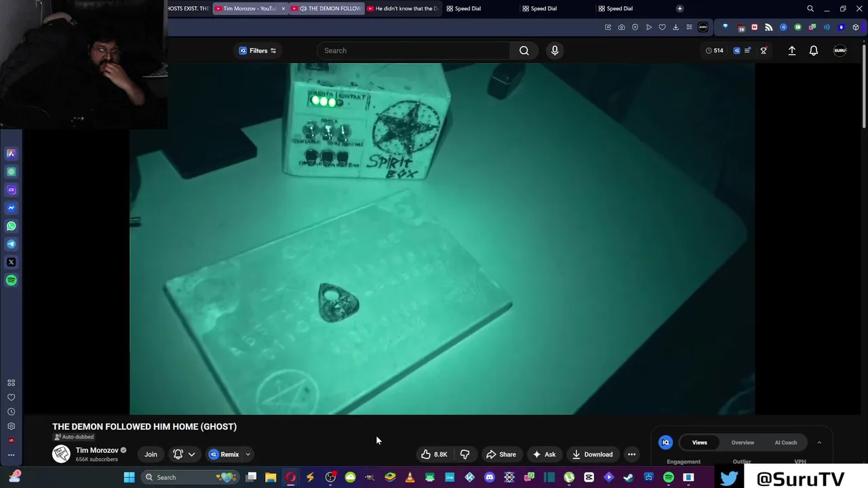868x488 pixels.
Task: Click the Share button
Action: coord(501,455)
